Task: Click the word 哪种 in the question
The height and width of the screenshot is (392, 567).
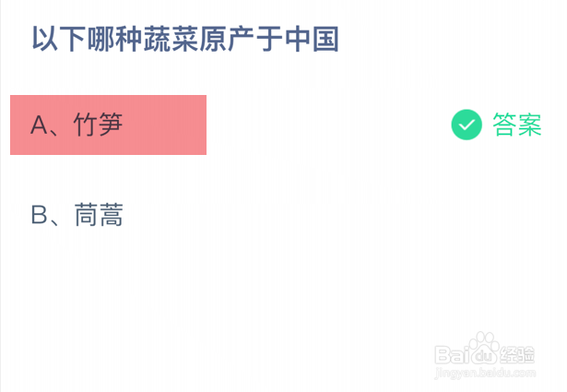Action: pyautogui.click(x=113, y=39)
